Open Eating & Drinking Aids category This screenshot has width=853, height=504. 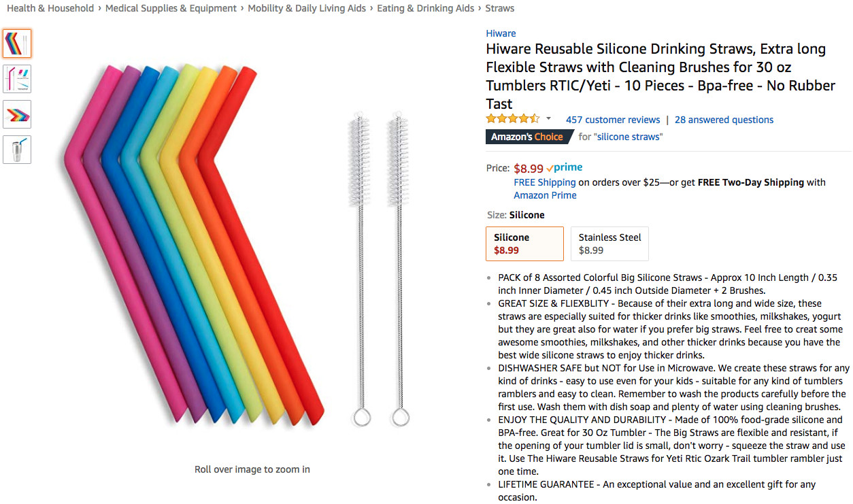pos(425,8)
